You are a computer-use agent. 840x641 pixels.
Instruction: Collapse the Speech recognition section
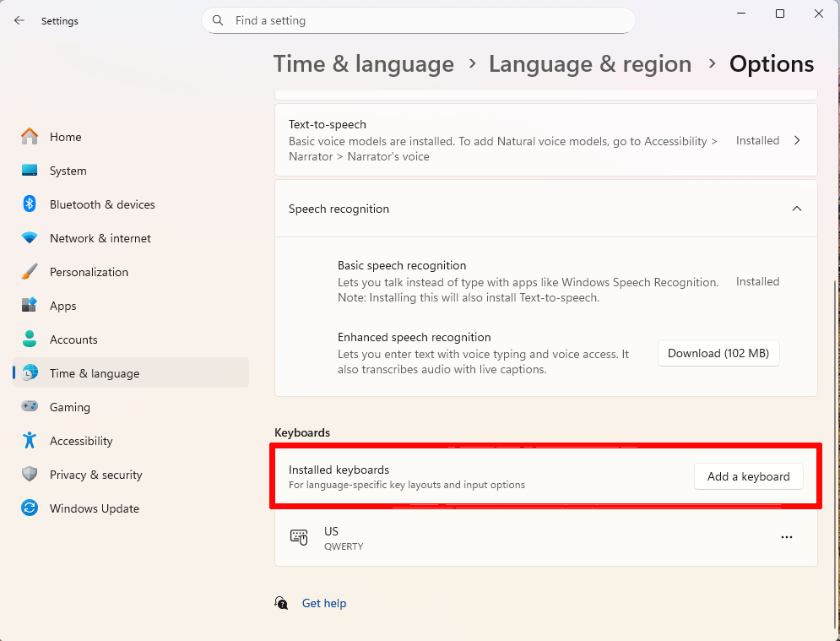click(796, 208)
